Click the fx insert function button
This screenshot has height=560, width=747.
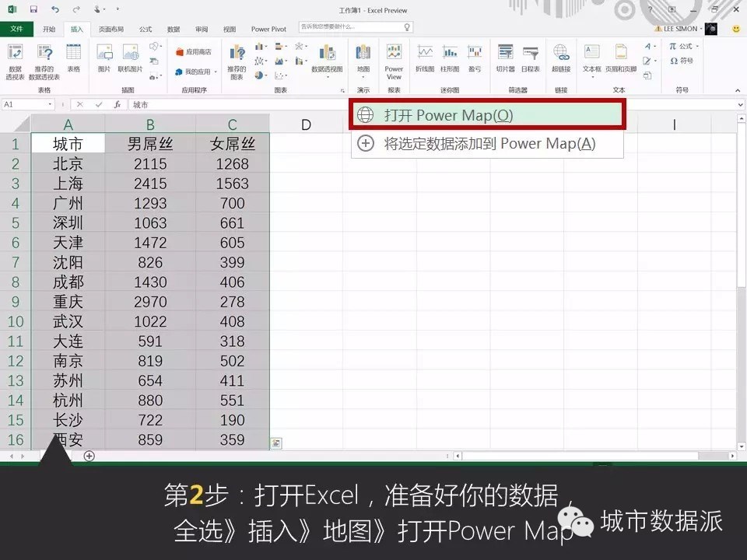[117, 104]
